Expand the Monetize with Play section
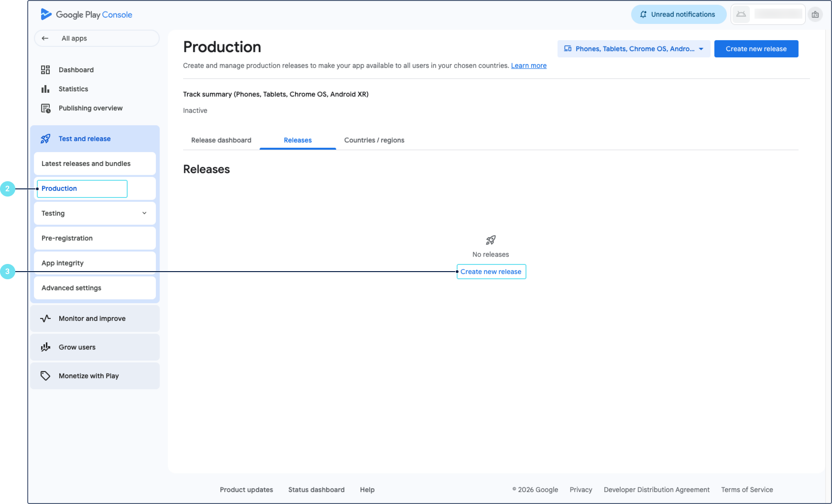832x504 pixels. coord(95,376)
